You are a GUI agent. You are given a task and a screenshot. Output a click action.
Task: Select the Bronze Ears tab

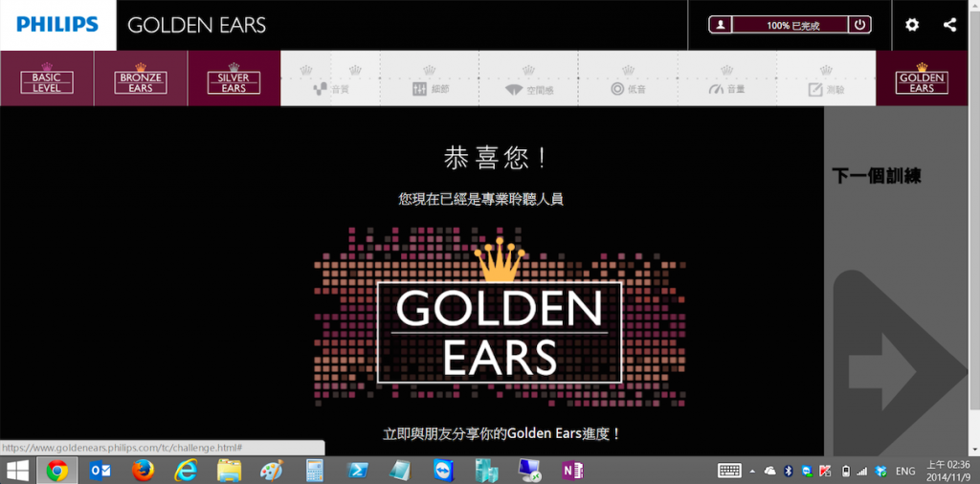click(141, 78)
